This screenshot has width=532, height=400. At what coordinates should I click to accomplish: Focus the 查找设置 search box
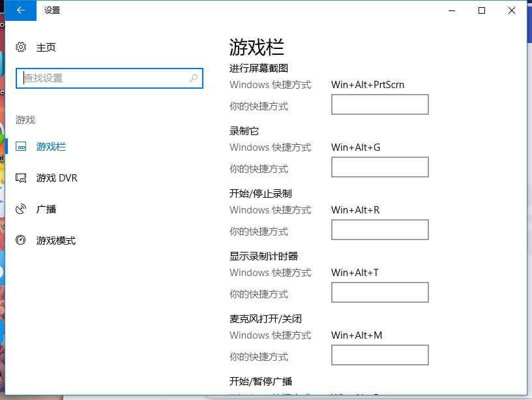[x=104, y=78]
